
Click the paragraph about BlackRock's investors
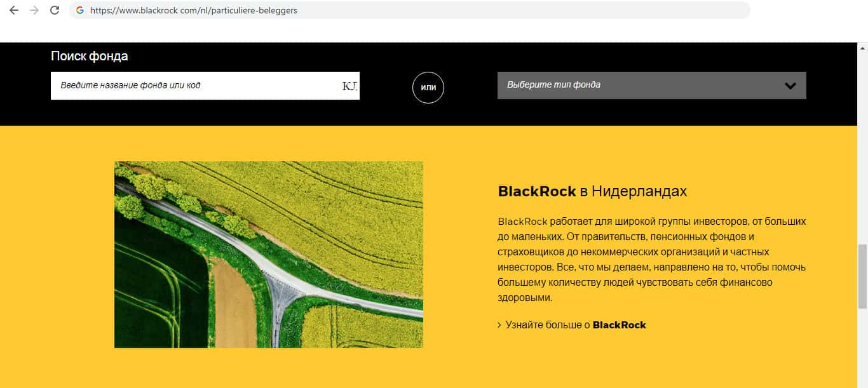pyautogui.click(x=651, y=259)
